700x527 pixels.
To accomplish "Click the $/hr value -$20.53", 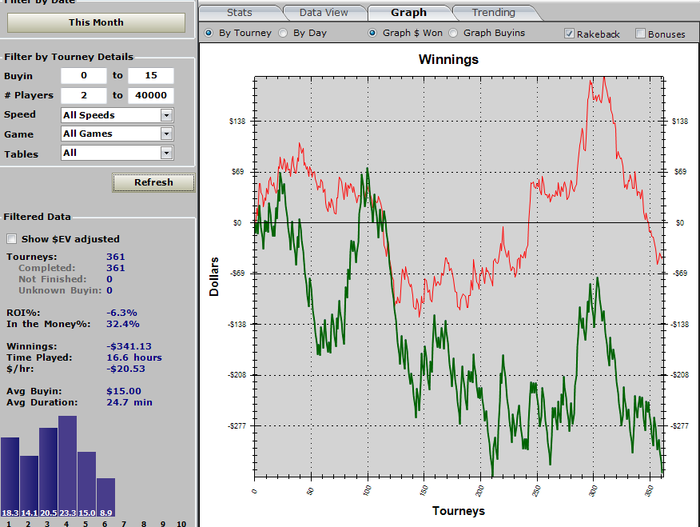I will (126, 368).
